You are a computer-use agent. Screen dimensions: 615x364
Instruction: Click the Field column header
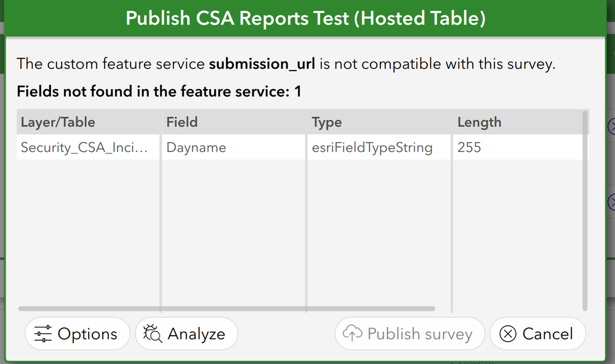click(x=182, y=122)
